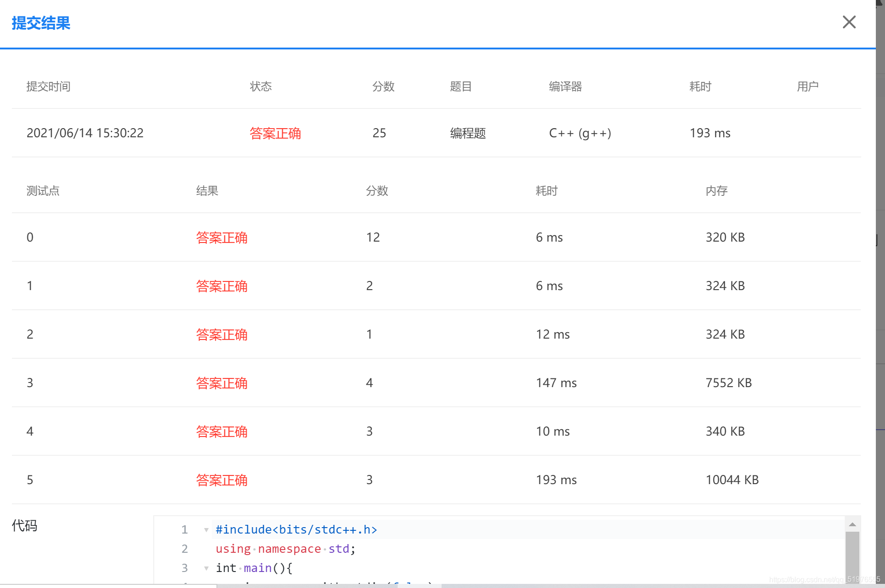Click code line #include<bits/stdc++.h>

[297, 530]
